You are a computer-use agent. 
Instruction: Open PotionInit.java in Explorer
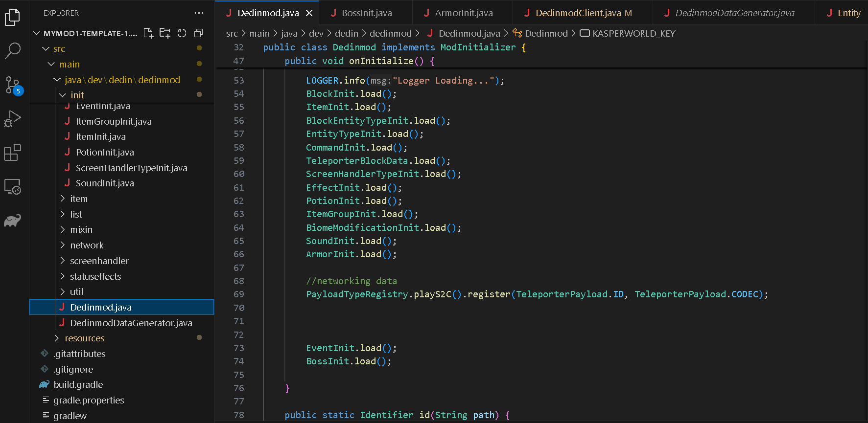(x=105, y=152)
